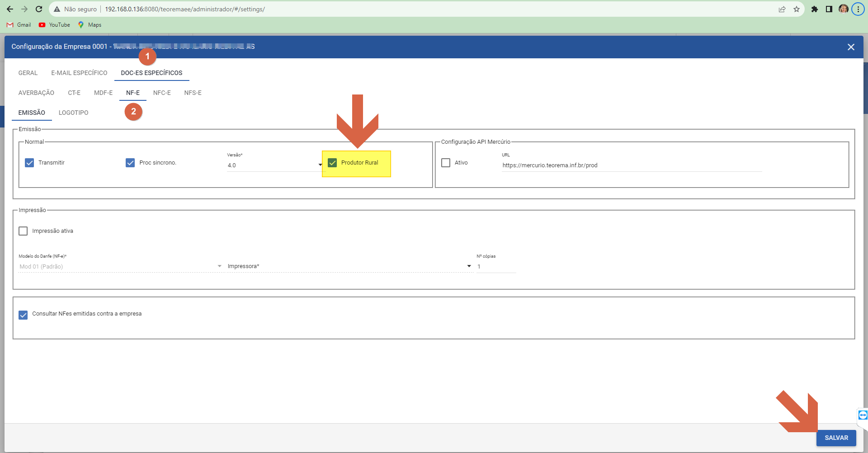Toggle Consultar NFes emitidas contra a empresa

click(x=23, y=315)
